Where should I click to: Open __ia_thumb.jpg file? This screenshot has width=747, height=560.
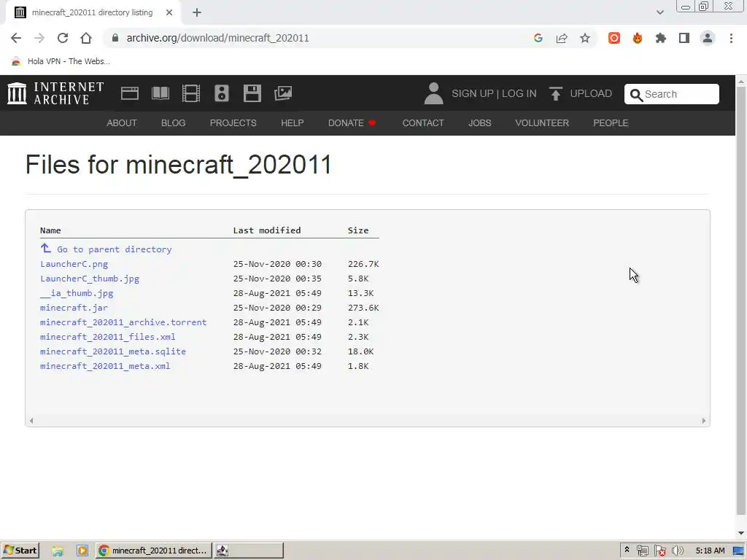[77, 293]
